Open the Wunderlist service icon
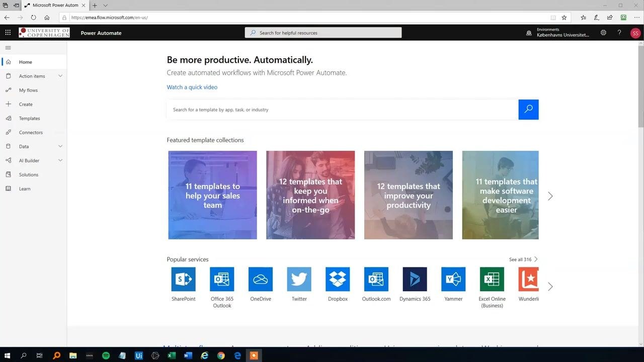644x362 pixels. [528, 279]
